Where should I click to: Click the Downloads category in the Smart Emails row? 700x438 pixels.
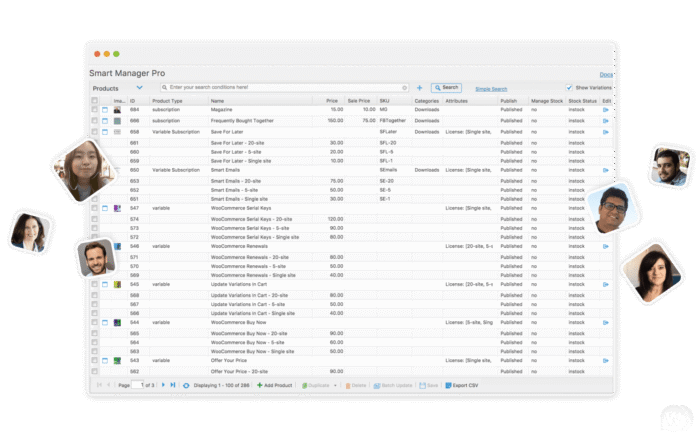pos(427,171)
